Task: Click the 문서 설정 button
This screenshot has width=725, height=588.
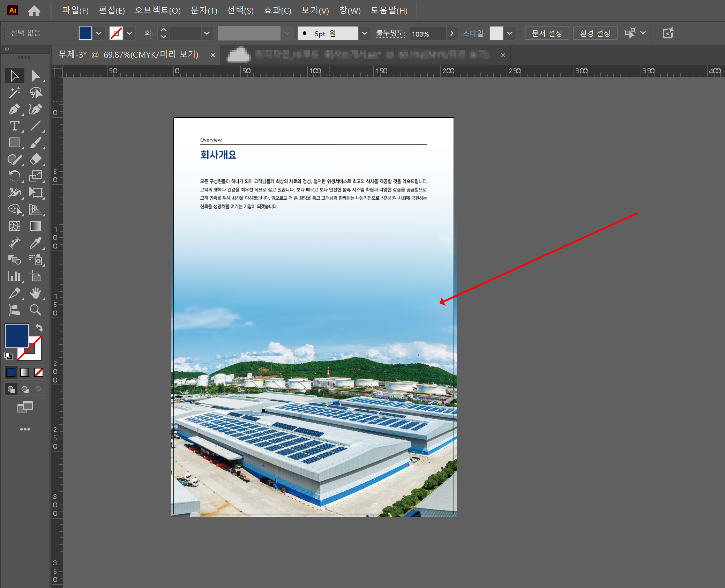Action: click(x=547, y=34)
